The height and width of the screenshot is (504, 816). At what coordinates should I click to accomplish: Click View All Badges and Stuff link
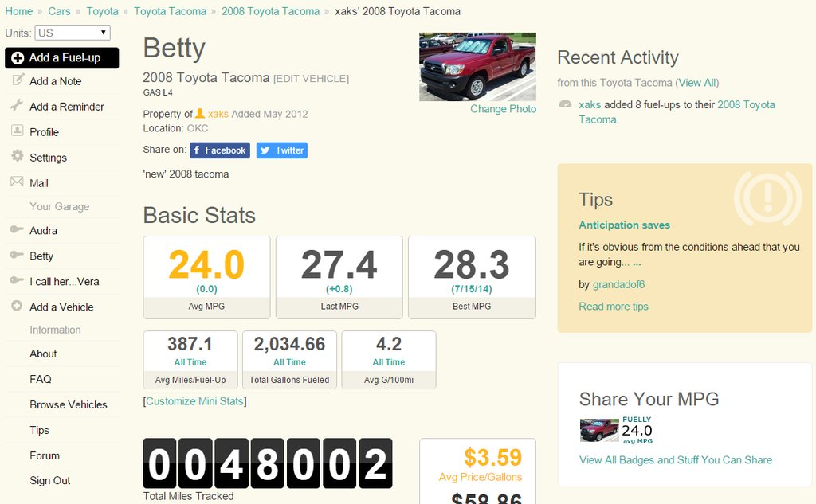pyautogui.click(x=676, y=459)
